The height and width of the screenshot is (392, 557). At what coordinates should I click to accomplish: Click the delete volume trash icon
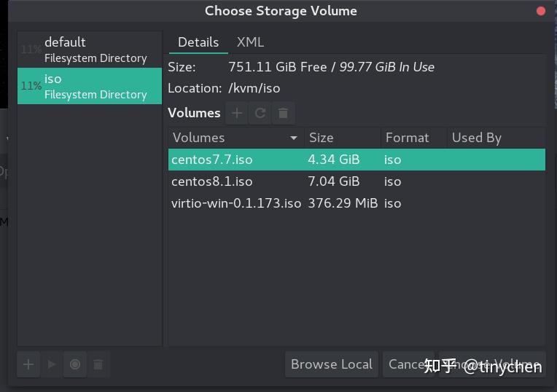[x=283, y=113]
